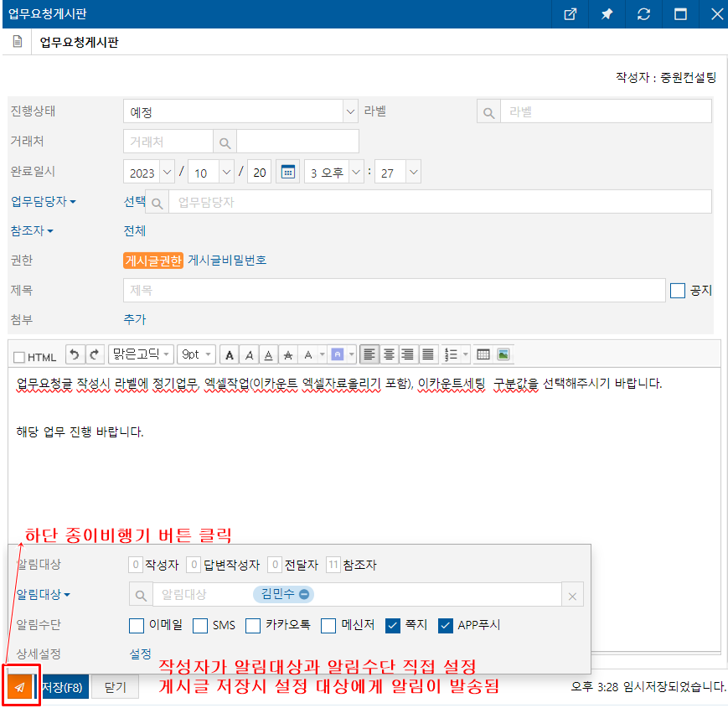The width and height of the screenshot is (728, 708).
Task: Click the 게시글비밀번호 link
Action: pos(227,261)
